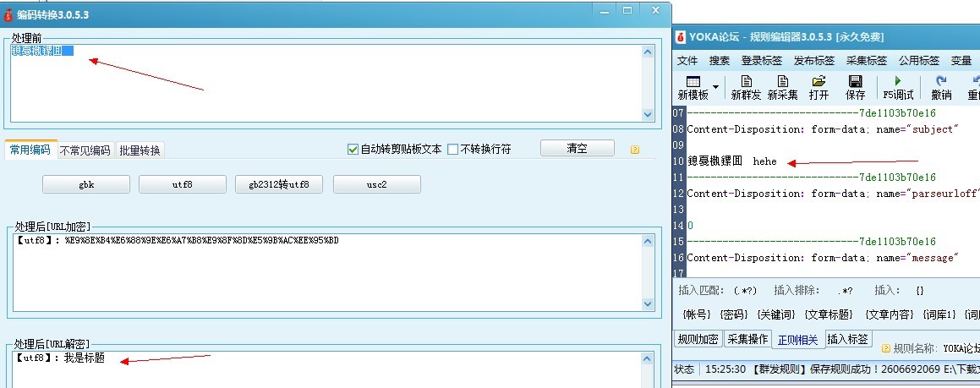Click the gbk encoding button
Image resolution: width=980 pixels, height=388 pixels.
(86, 184)
